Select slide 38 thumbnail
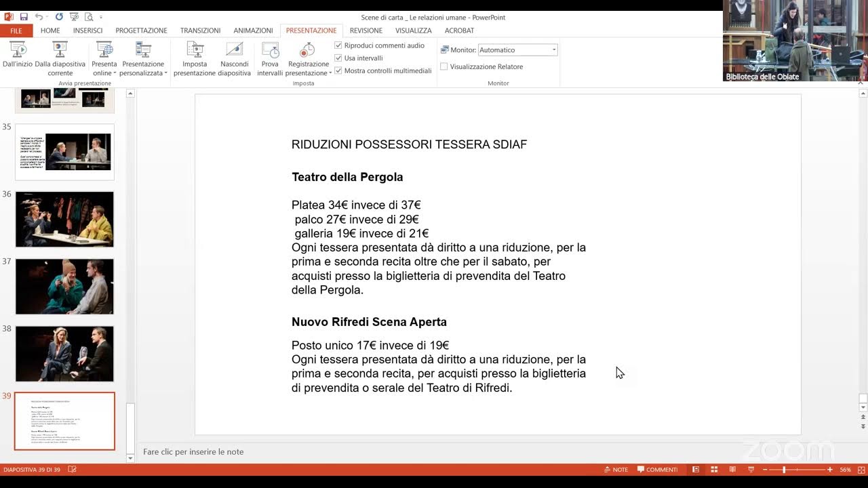Screen dimensions: 868x488 click(x=64, y=354)
